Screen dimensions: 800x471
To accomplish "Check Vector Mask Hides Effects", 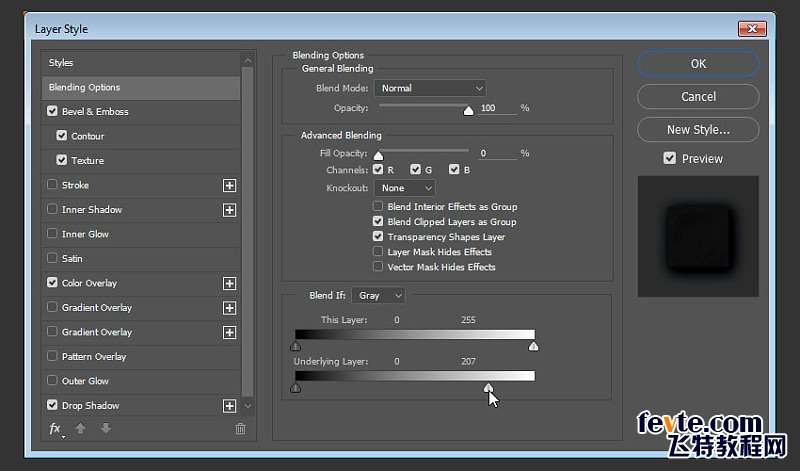I will pos(378,266).
